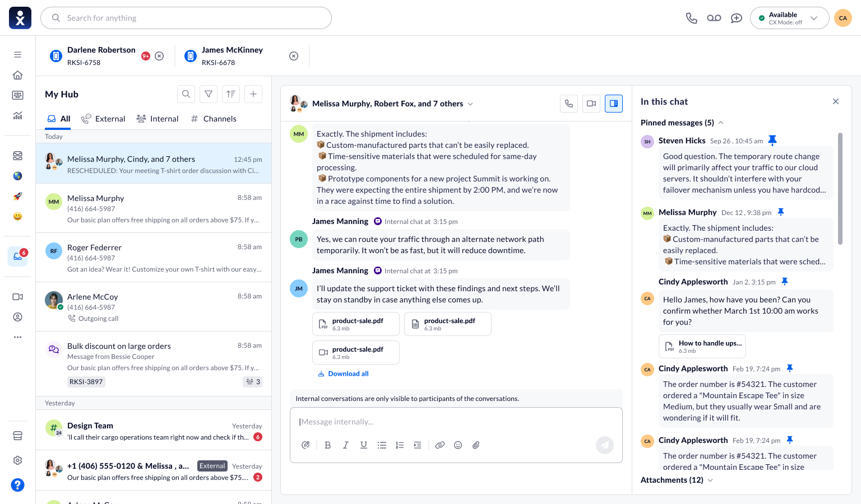The width and height of the screenshot is (861, 504).
Task: Open analytics chart icon in left sidebar
Action: click(18, 115)
